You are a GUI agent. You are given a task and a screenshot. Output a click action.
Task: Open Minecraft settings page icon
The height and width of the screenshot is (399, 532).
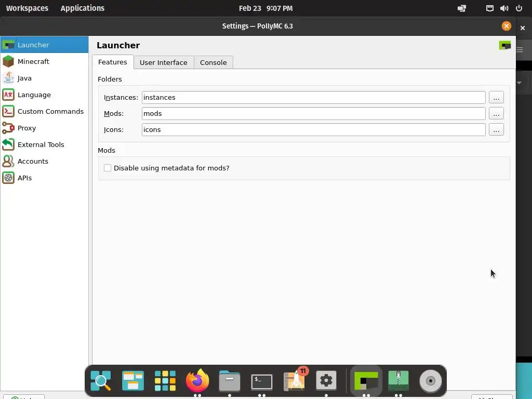point(8,61)
